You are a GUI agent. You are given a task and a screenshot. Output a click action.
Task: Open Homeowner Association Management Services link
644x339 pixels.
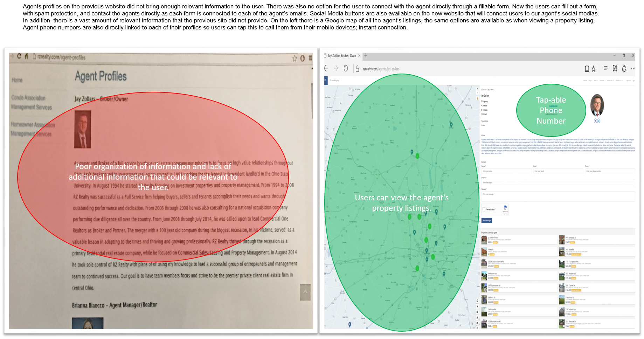(33, 129)
